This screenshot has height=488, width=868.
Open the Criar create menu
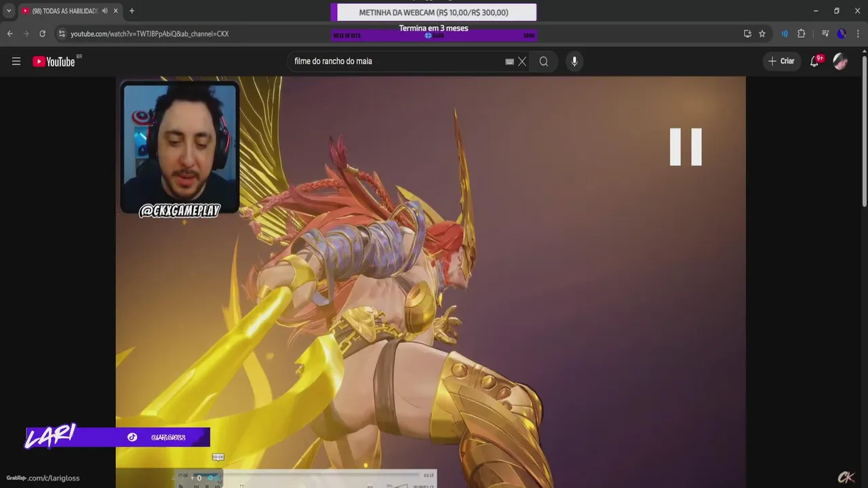point(781,61)
